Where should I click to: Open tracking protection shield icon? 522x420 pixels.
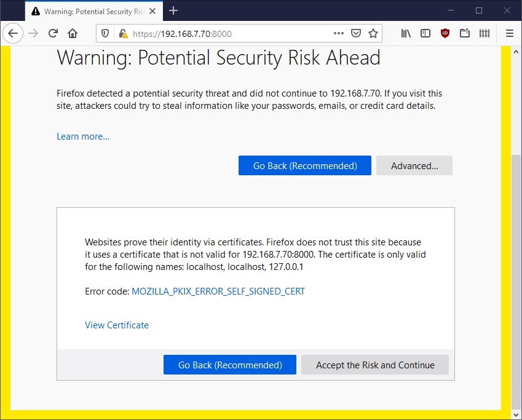pyautogui.click(x=105, y=33)
